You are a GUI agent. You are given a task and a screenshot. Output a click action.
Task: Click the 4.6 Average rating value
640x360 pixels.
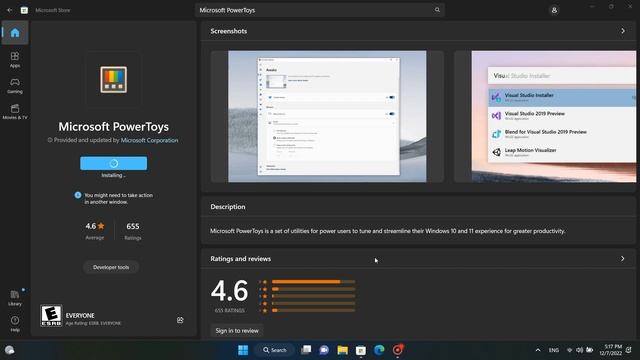point(95,226)
